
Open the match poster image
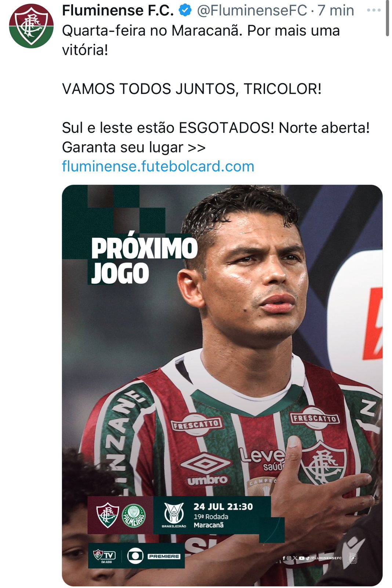pos(222,385)
